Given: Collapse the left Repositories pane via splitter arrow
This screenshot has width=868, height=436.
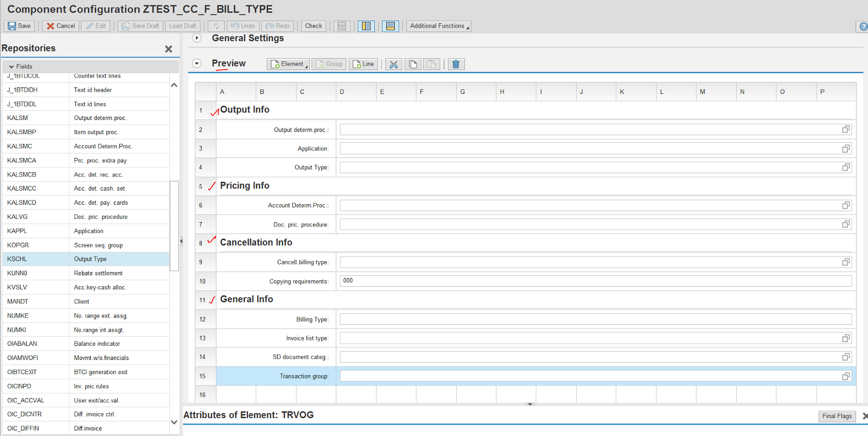Looking at the screenshot, I should (182, 241).
